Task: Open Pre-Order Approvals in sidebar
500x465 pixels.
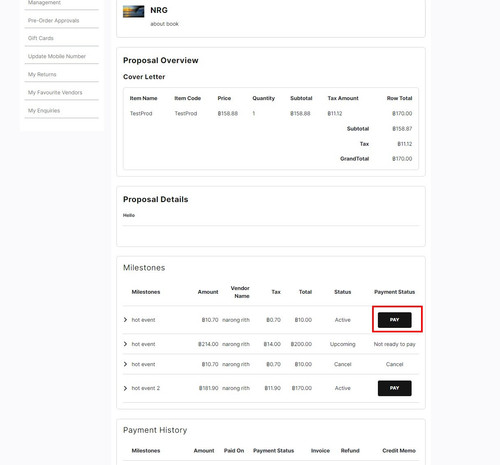Action: click(x=54, y=21)
